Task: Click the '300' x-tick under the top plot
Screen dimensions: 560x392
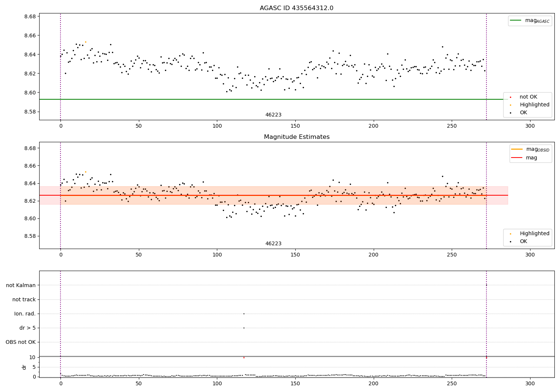Action: 530,126
